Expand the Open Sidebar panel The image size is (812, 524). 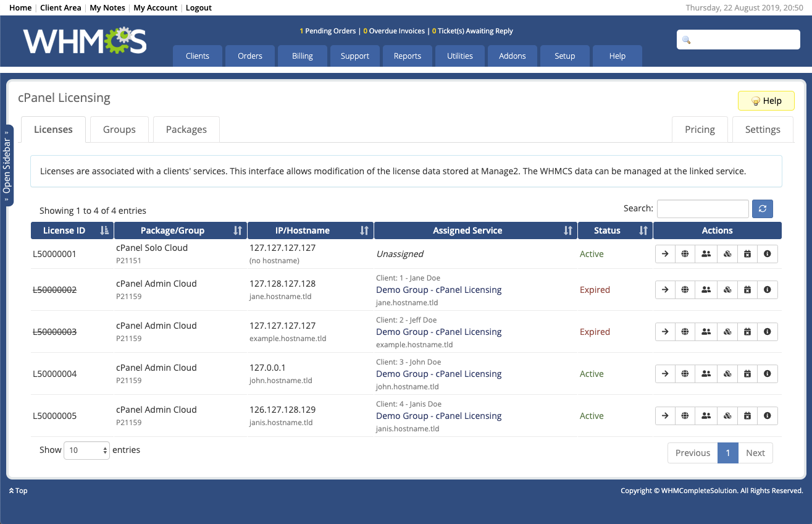[x=7, y=166]
